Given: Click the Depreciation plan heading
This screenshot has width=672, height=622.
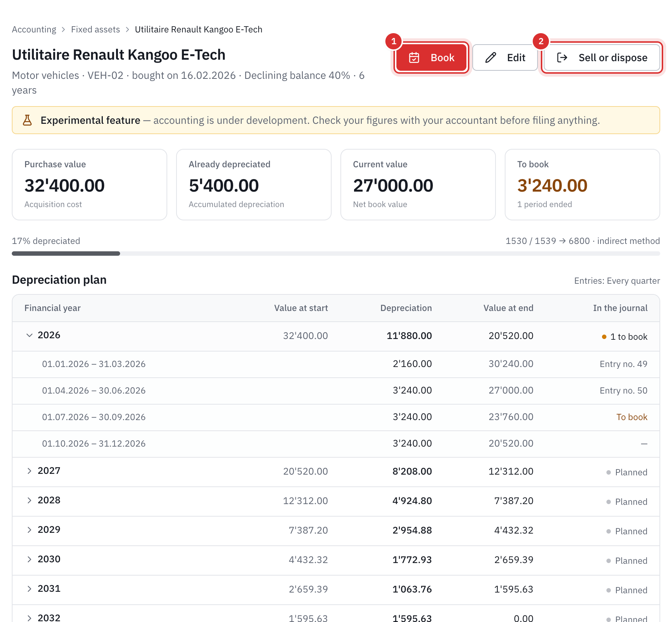Looking at the screenshot, I should pyautogui.click(x=59, y=280).
